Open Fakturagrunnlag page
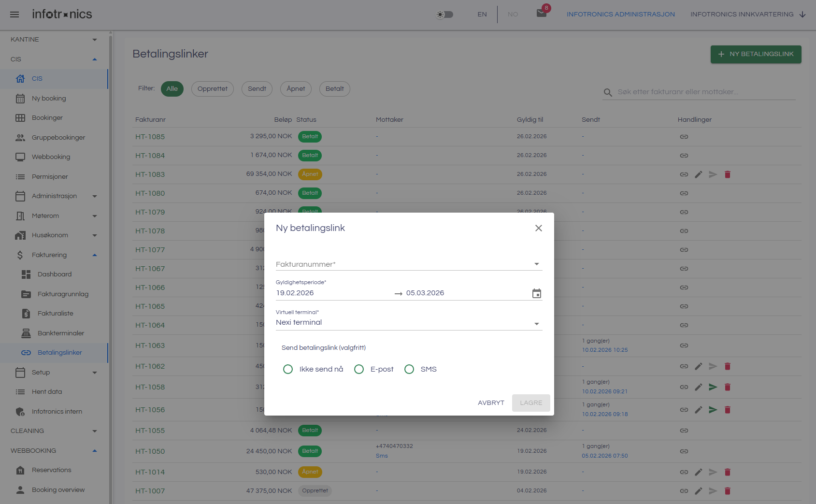This screenshot has width=816, height=504. [x=54, y=294]
